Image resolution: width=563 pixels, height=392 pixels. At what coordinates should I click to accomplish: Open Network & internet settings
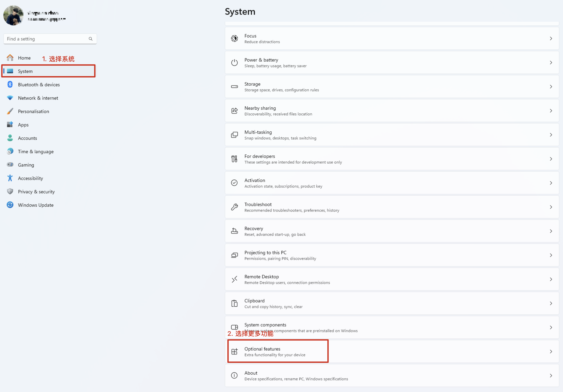pyautogui.click(x=50, y=98)
